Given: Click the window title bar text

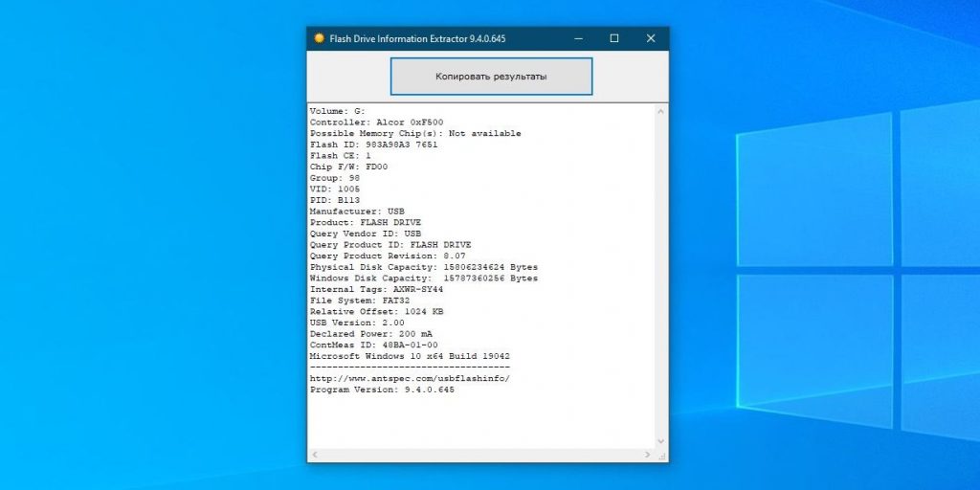Looking at the screenshot, I should coord(417,39).
